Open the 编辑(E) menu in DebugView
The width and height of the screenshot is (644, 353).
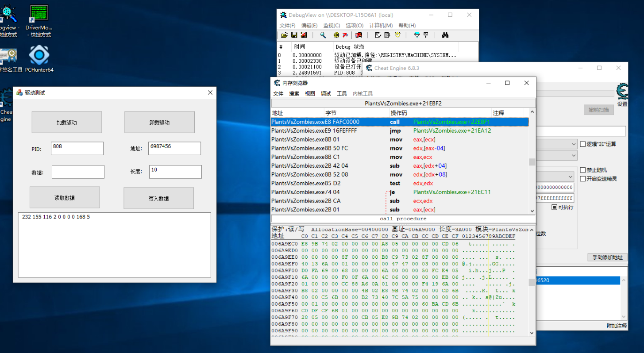(x=309, y=25)
